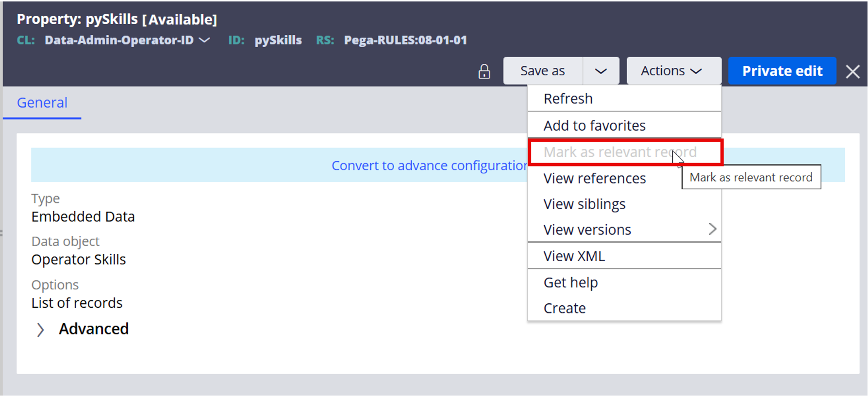Viewport: 868px width, 397px height.
Task: Select Mark as relevant record
Action: (x=619, y=152)
